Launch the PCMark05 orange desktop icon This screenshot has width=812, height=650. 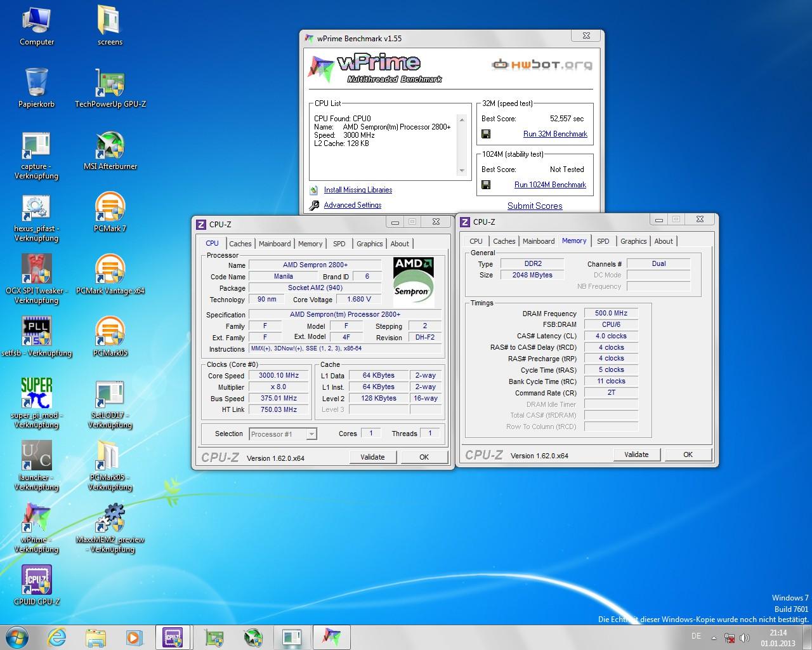[x=110, y=336]
